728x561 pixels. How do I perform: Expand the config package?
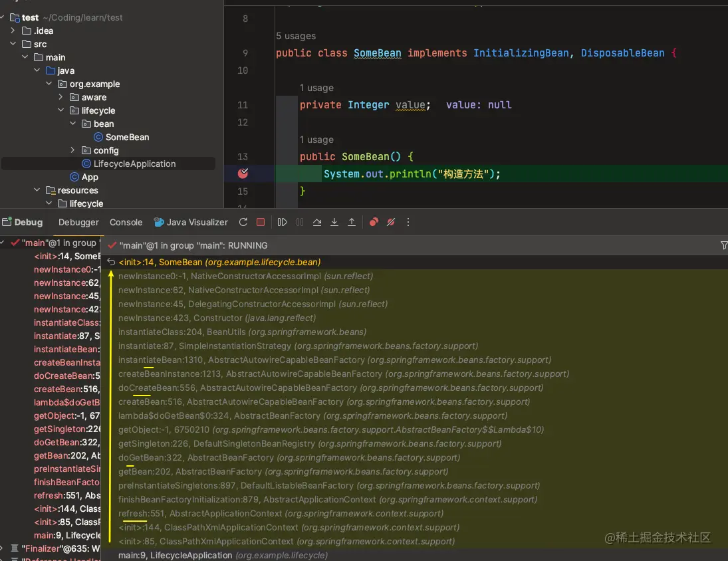pyautogui.click(x=73, y=150)
